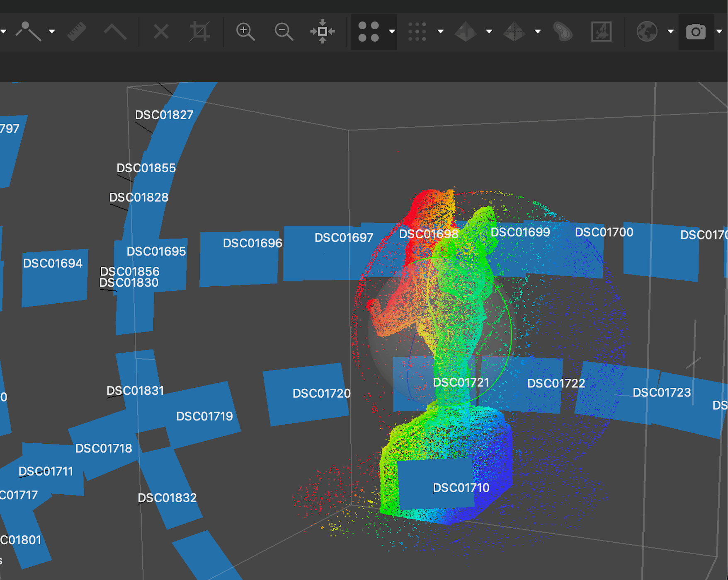Select the Ruler measurement tool
The image size is (728, 580).
77,31
